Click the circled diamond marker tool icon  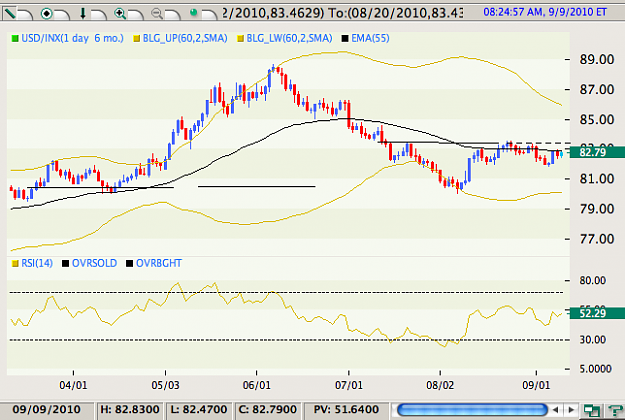point(46,14)
